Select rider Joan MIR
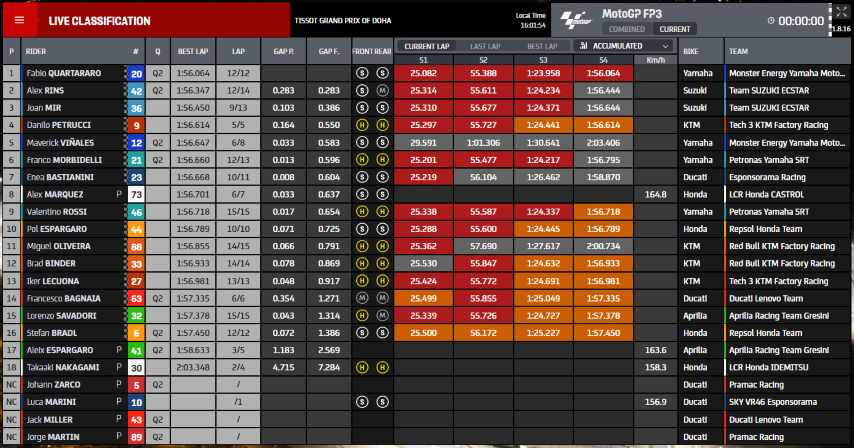This screenshot has width=854, height=448. pos(44,108)
